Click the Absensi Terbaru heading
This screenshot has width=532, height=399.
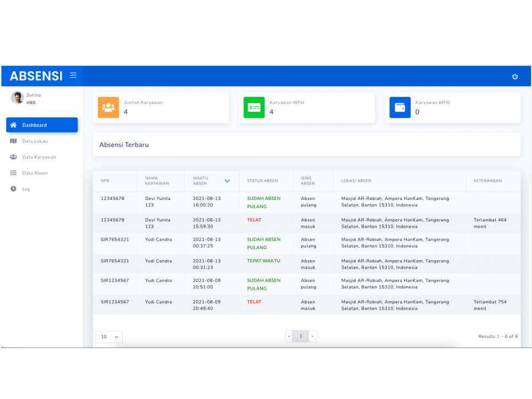(x=124, y=145)
